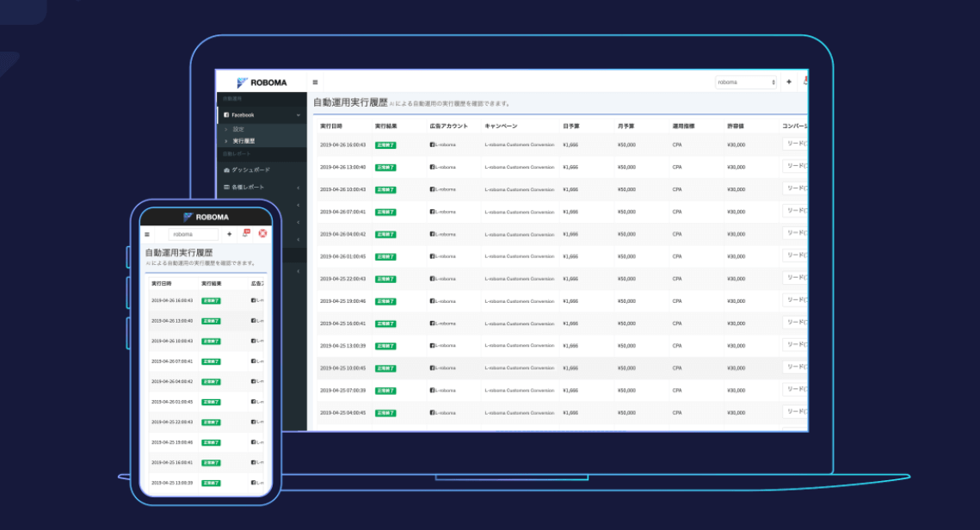Click ¥30,000 in laptop row 2019-04-25 22:00:43
Viewport: 980px width, 530px height.
click(737, 279)
